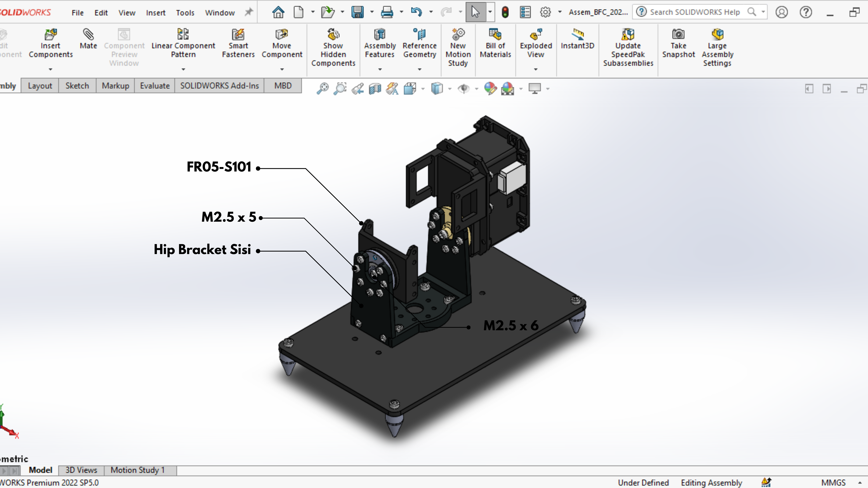Open File Properties icon
This screenshot has width=868, height=488.
525,12
